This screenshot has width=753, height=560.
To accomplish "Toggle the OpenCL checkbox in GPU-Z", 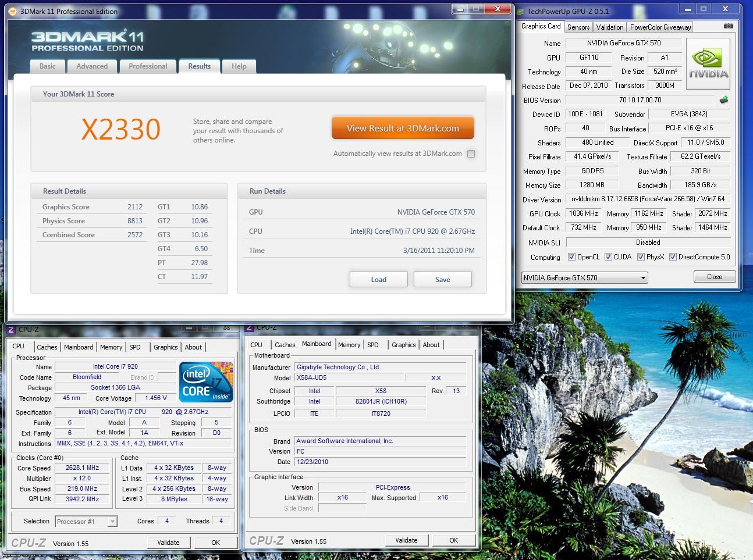I will coord(571,257).
